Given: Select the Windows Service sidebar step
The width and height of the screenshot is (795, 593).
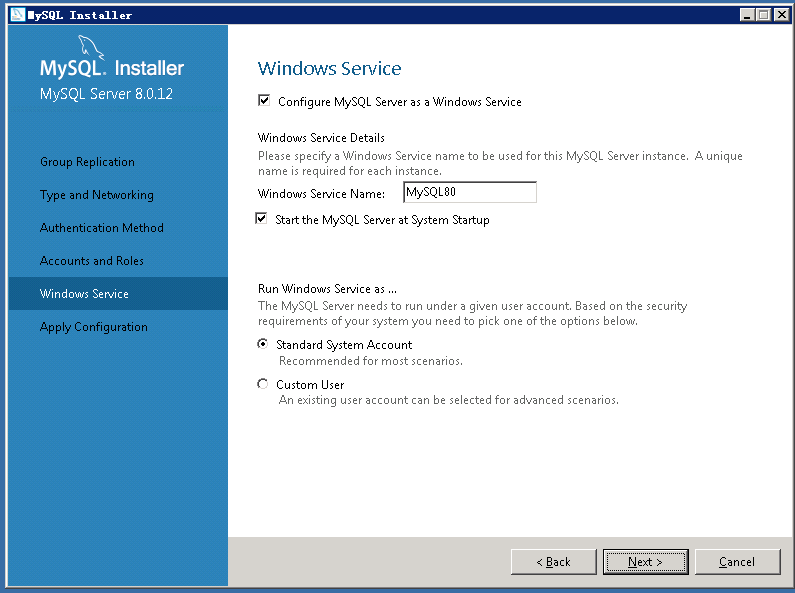Looking at the screenshot, I should (x=118, y=293).
